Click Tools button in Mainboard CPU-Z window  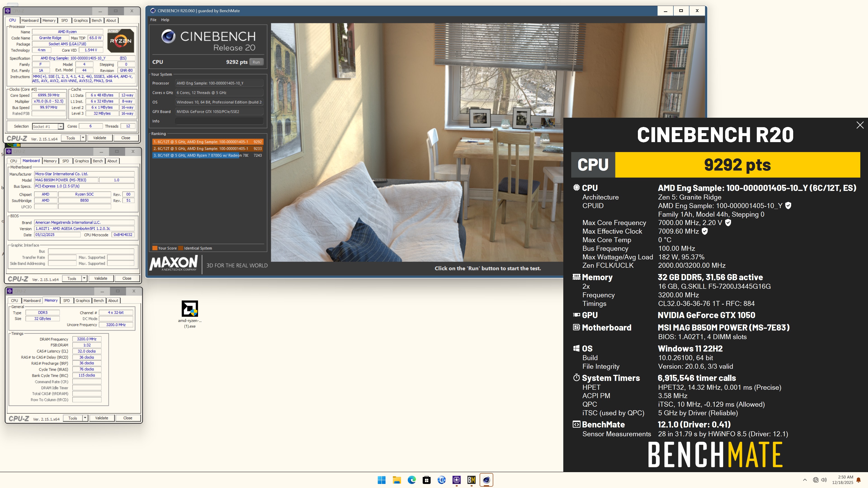(72, 279)
